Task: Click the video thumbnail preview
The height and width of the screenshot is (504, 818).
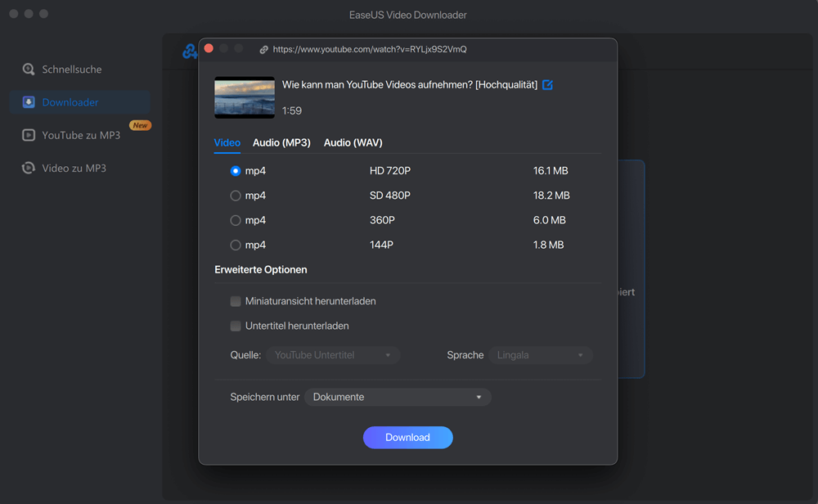Action: pos(245,97)
